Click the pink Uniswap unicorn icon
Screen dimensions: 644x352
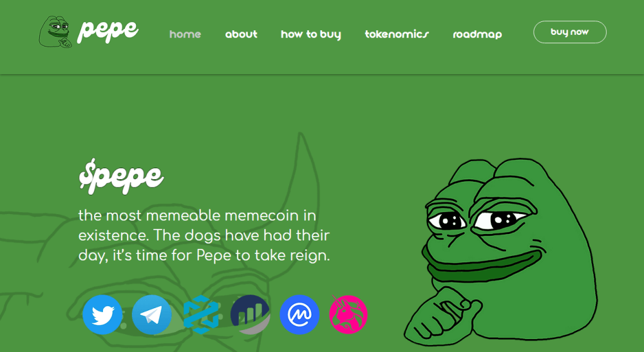[x=348, y=315]
